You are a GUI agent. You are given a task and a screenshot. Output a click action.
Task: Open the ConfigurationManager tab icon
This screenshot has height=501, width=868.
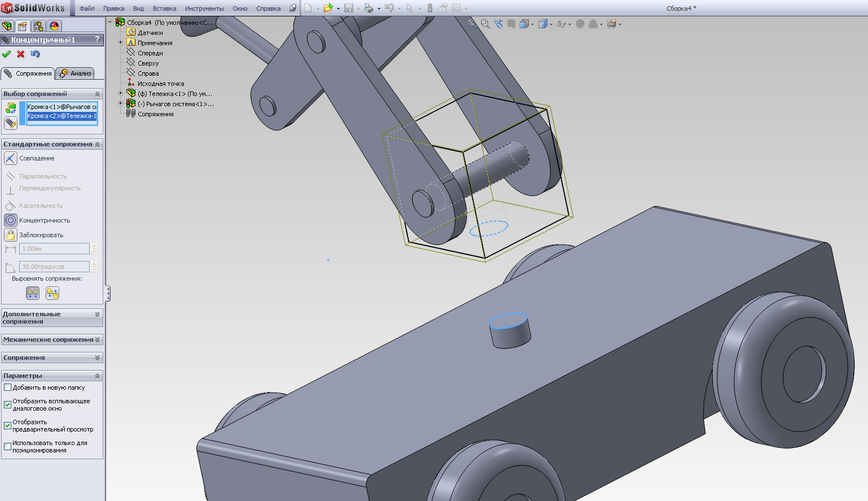38,26
